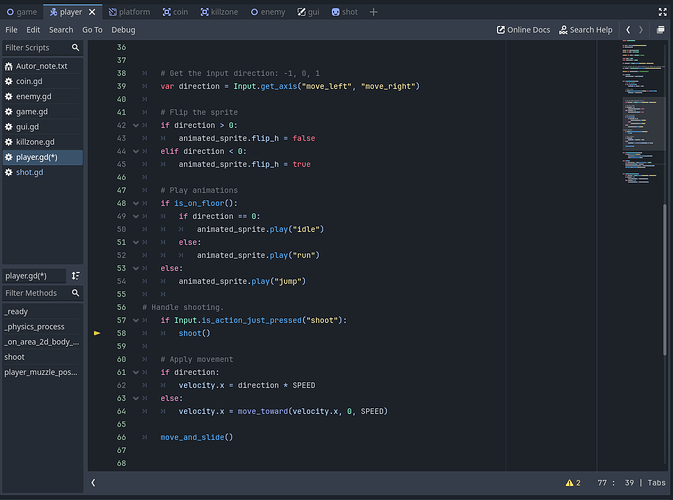Click the gear icon beside shot.gd
Screen dimensions: 673x500
(x=9, y=172)
